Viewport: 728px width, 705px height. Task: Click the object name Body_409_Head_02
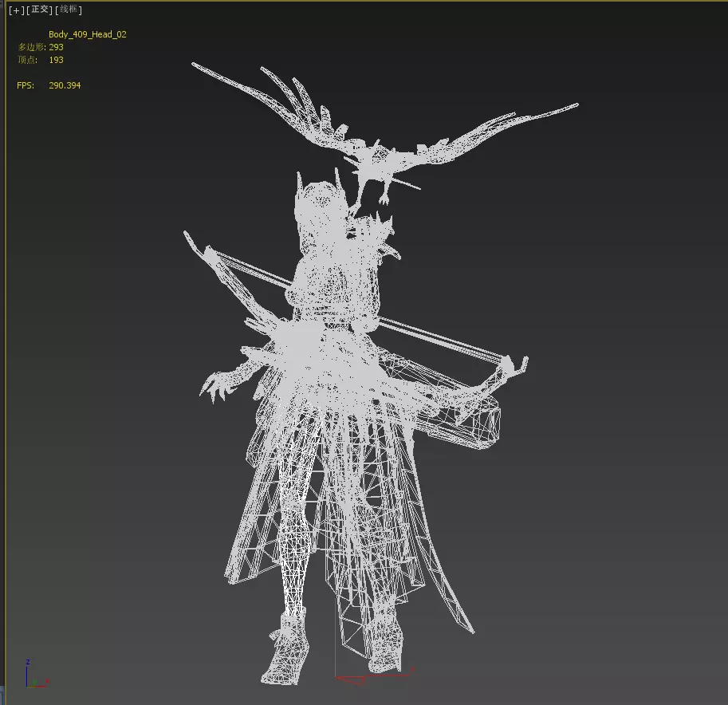click(87, 34)
